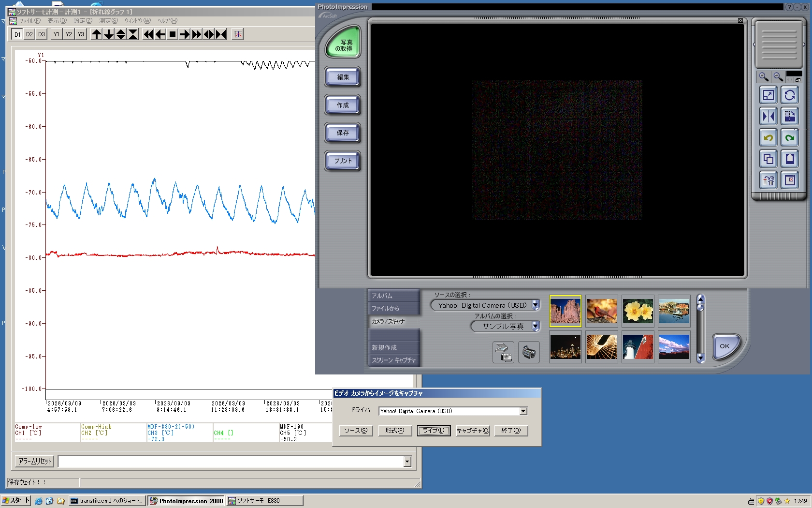Viewport: 812px width, 508px height.
Task: Click the yellow undo arrow icon
Action: tap(768, 138)
